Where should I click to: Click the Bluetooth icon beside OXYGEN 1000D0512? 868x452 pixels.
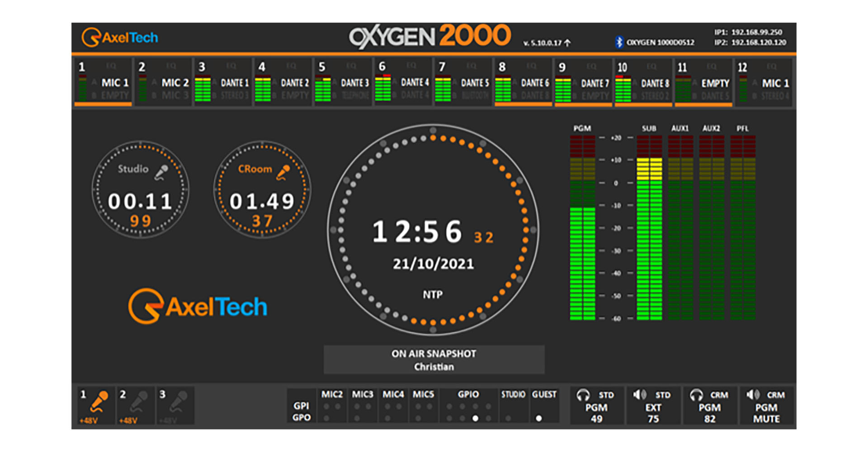click(x=619, y=42)
